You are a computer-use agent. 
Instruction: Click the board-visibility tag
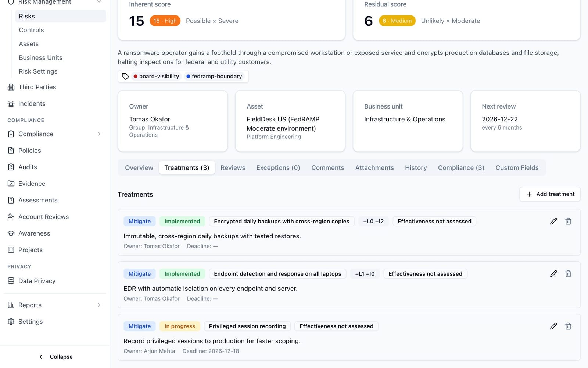click(156, 76)
